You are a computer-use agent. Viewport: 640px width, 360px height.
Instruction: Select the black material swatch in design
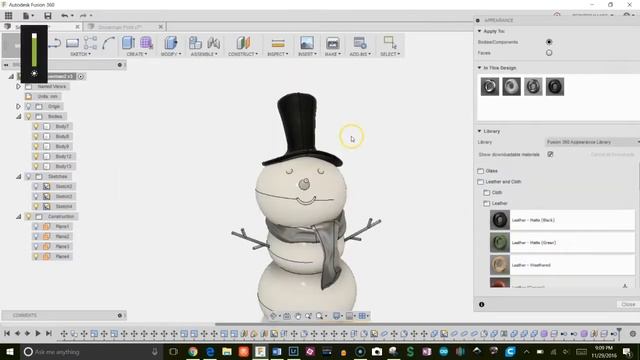pos(555,87)
